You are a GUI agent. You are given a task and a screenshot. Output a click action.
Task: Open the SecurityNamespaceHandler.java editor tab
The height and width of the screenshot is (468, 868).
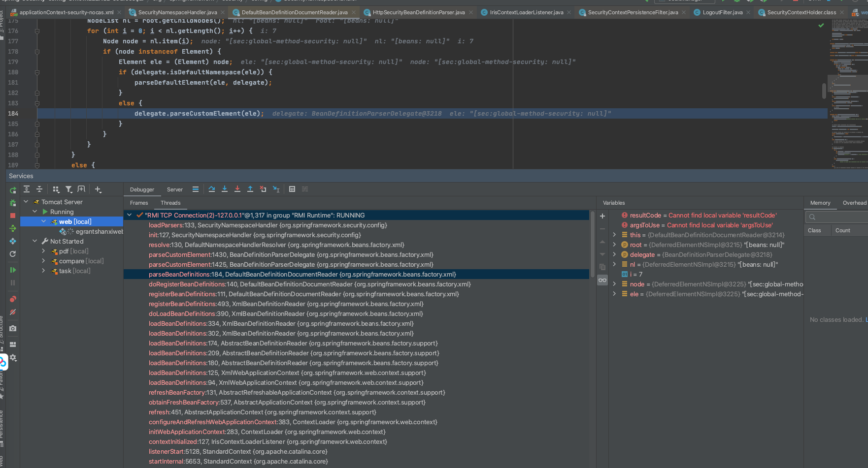point(177,12)
